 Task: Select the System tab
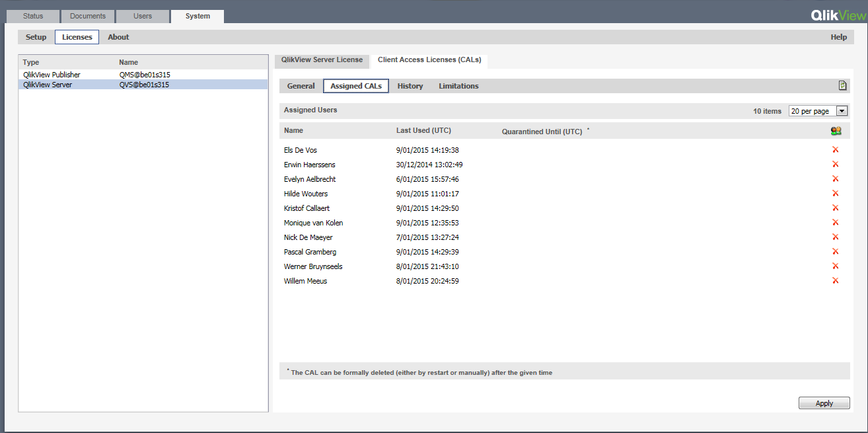coord(198,16)
